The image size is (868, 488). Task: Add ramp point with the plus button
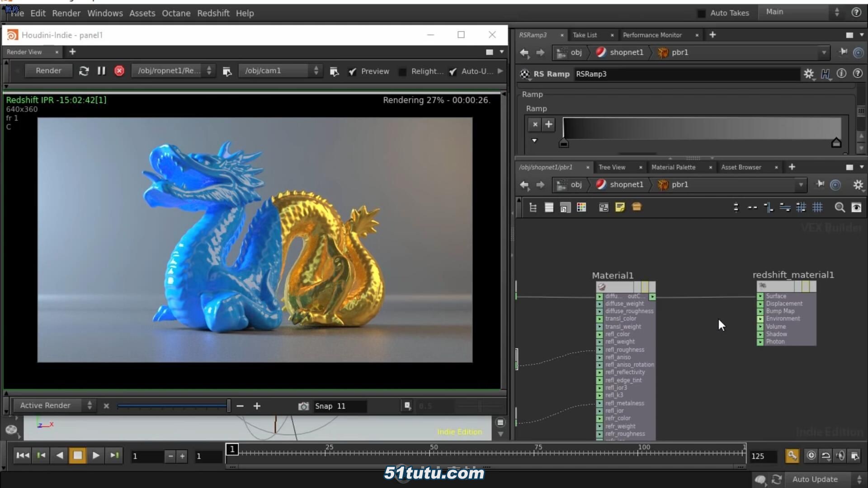click(548, 124)
